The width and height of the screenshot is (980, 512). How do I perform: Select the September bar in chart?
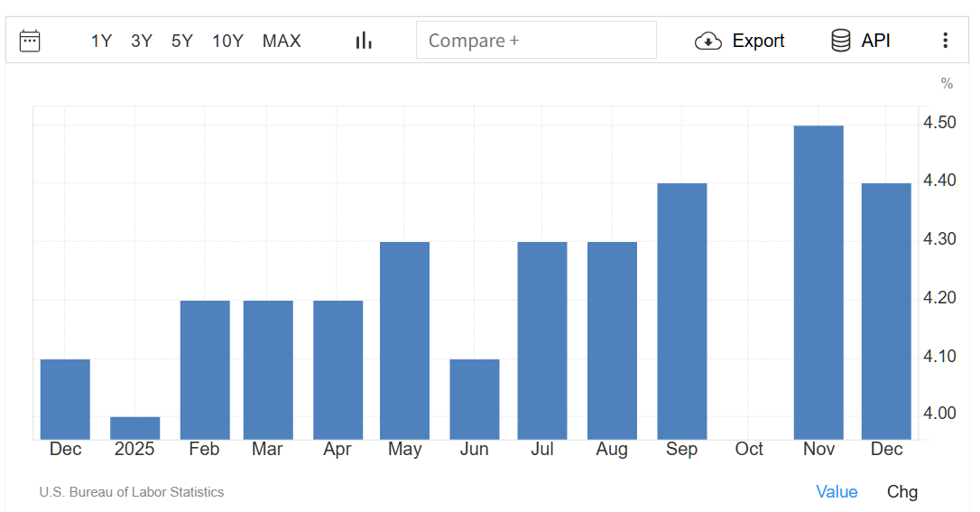[682, 311]
